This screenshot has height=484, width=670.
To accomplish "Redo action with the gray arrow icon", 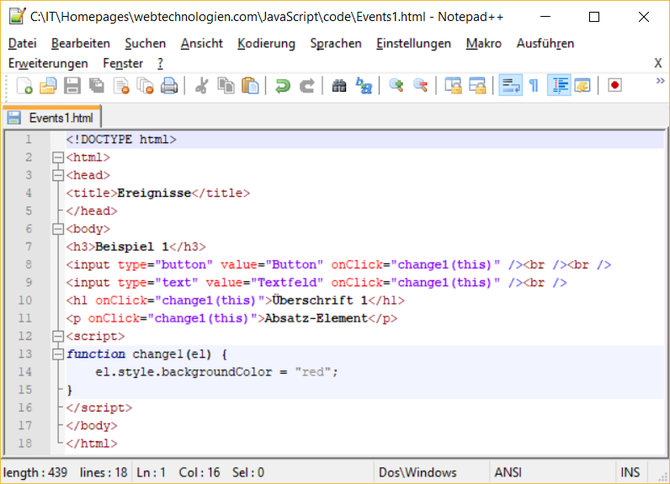I will [307, 86].
